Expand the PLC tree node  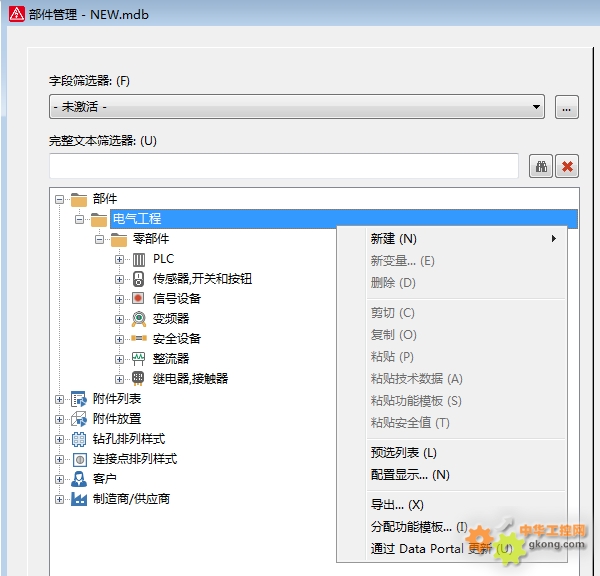click(x=119, y=259)
